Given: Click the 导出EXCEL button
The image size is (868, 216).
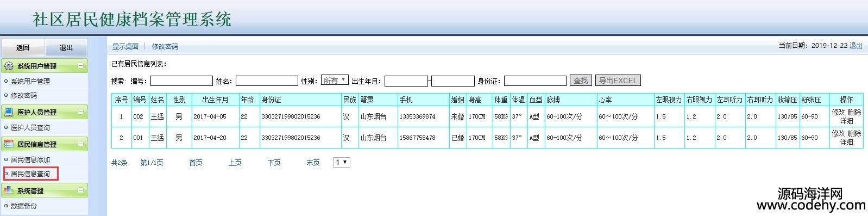Looking at the screenshot, I should pyautogui.click(x=618, y=81).
